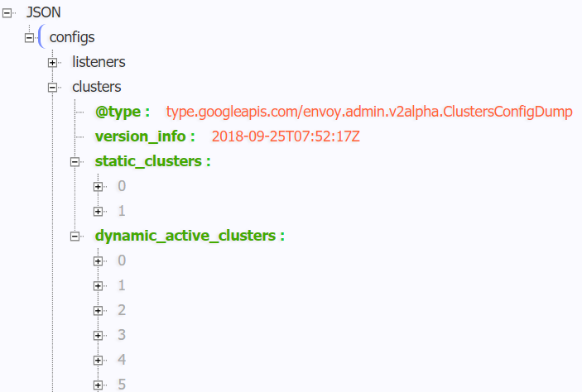The height and width of the screenshot is (392, 582).
Task: Click the 2018-09-25 timestamp value
Action: [x=286, y=136]
